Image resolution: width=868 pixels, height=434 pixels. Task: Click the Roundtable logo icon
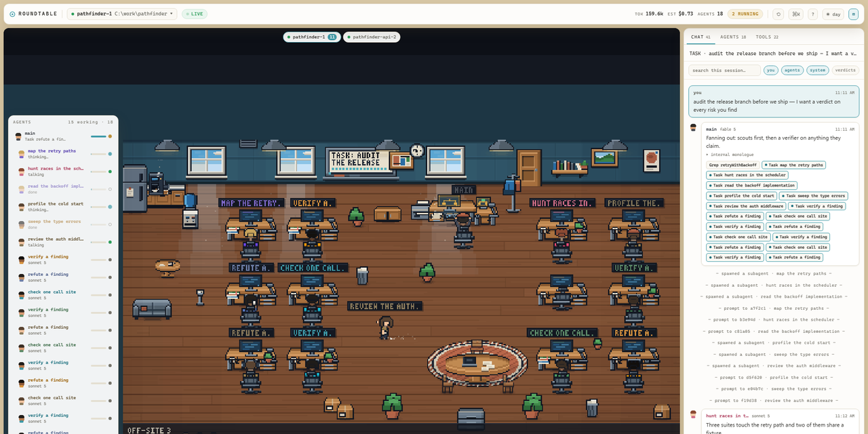[12, 14]
